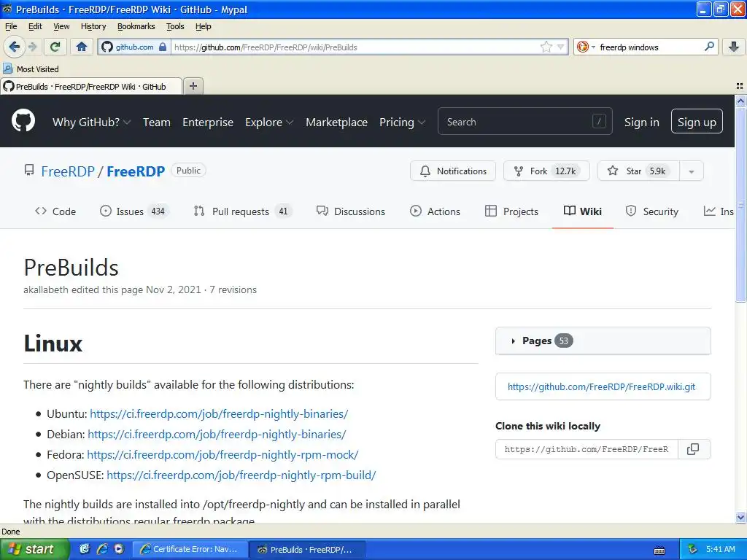Open the tab list grid icon
Image resolution: width=747 pixels, height=560 pixels.
tap(740, 86)
